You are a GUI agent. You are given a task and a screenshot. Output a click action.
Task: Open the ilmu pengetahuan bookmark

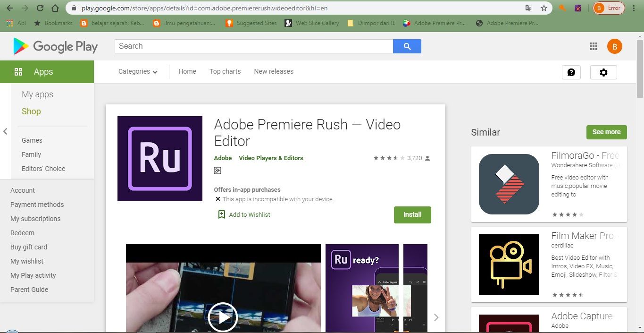[184, 23]
